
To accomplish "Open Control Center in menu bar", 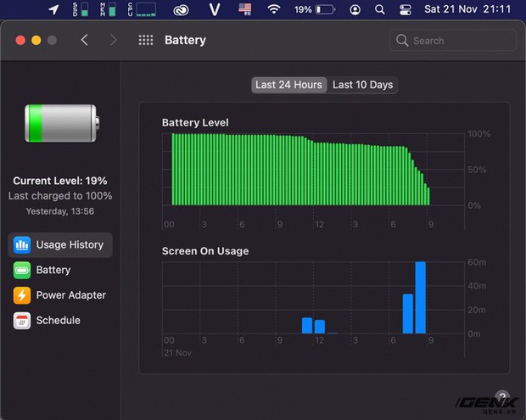I will click(406, 9).
